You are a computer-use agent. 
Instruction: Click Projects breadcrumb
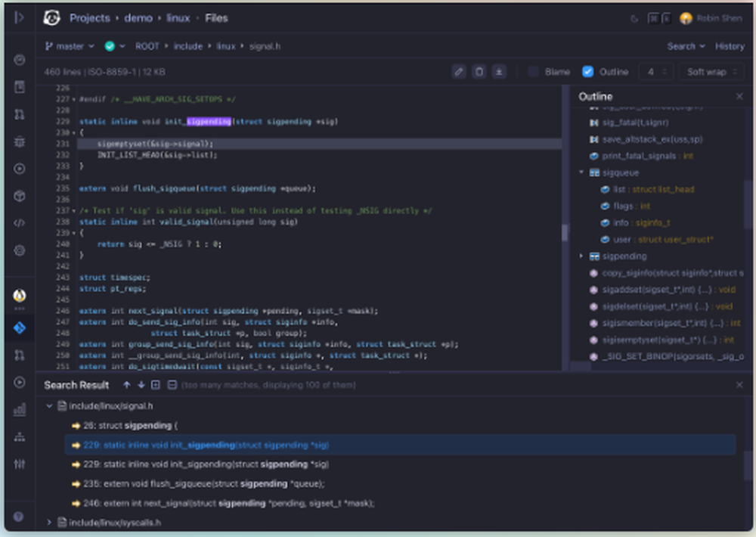pos(90,18)
